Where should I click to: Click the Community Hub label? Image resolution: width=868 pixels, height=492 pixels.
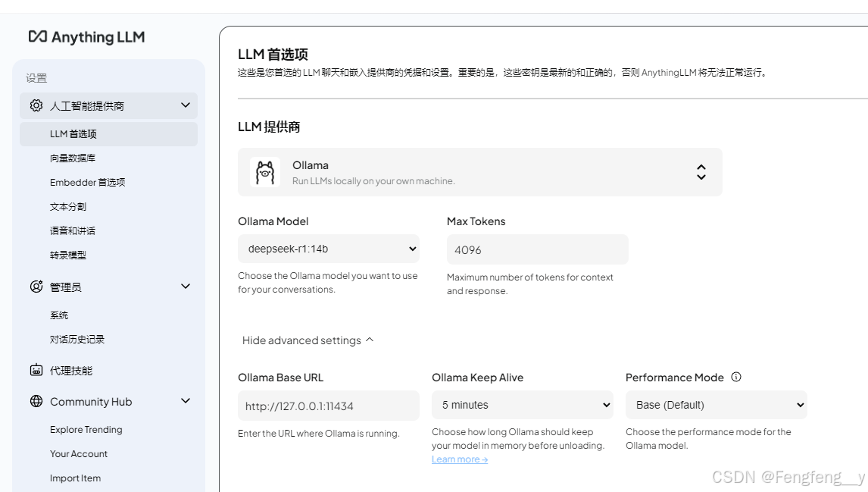pos(91,402)
